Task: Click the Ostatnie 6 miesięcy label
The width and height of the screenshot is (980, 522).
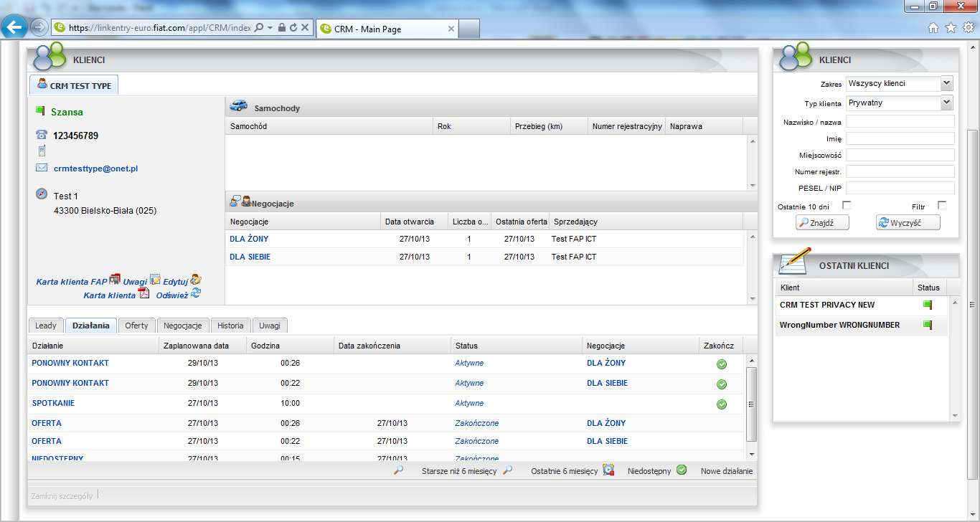Action: point(564,471)
